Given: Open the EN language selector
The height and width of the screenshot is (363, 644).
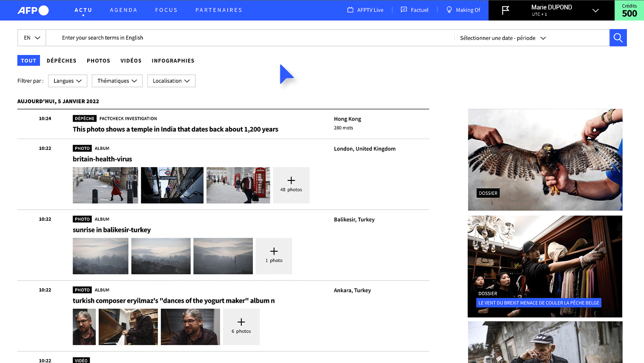Looking at the screenshot, I should pos(32,38).
